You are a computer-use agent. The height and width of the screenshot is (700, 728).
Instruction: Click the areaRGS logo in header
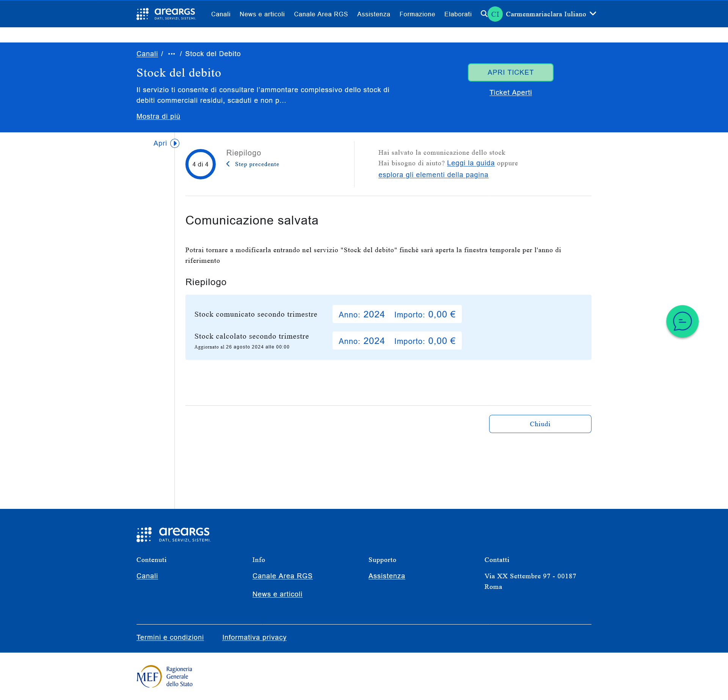click(166, 14)
